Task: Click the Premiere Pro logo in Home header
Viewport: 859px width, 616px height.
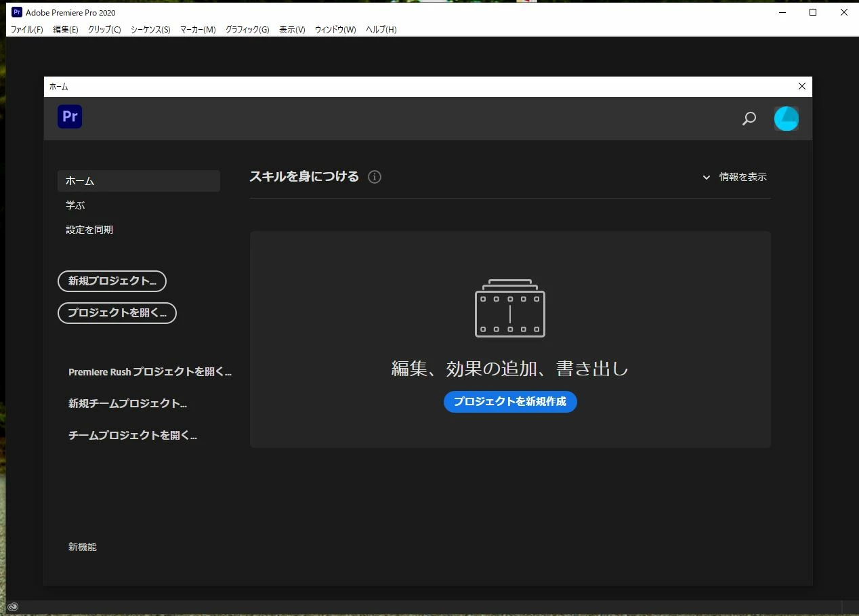Action: [70, 117]
